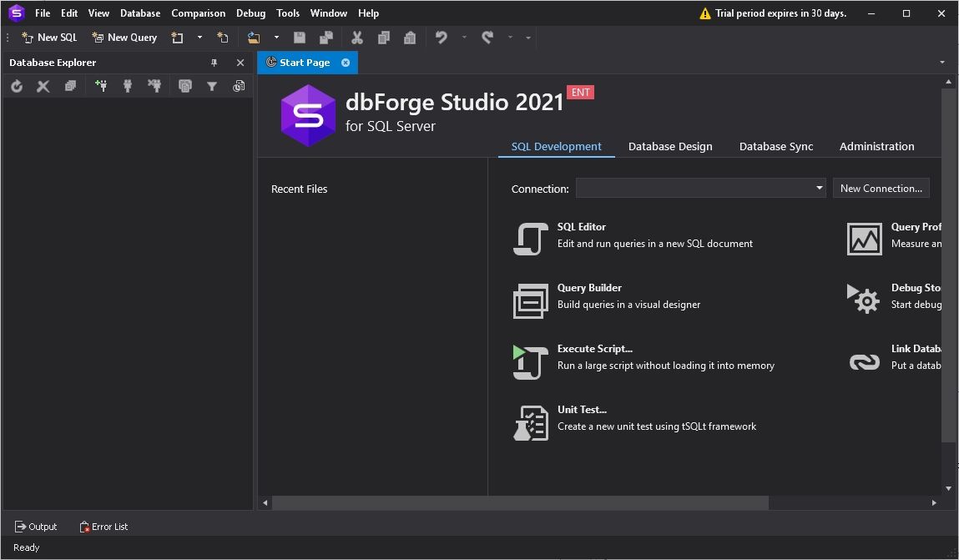Click the New Query toolbar button
The image size is (959, 560).
point(124,38)
